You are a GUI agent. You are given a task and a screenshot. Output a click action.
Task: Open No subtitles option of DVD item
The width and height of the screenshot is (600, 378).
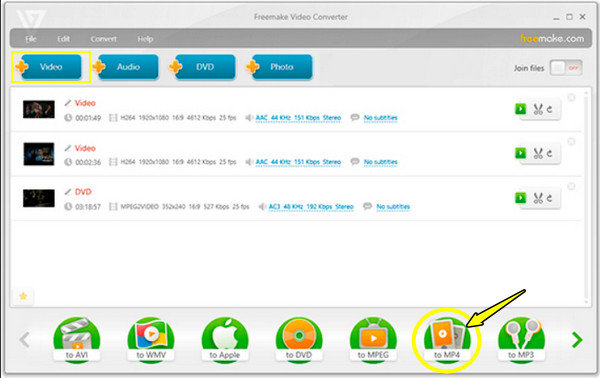[393, 207]
